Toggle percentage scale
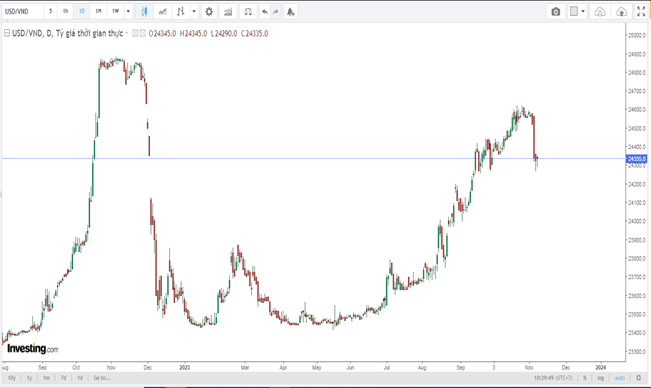Screen dimensions: 651x388 (x=585, y=378)
